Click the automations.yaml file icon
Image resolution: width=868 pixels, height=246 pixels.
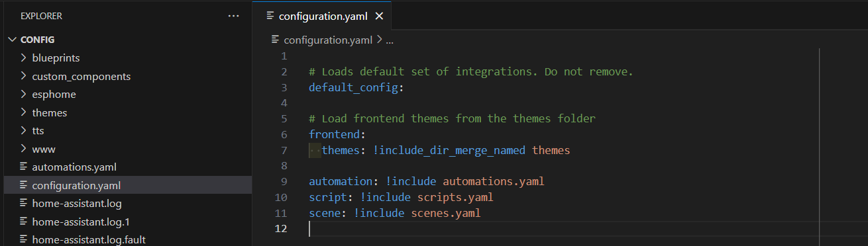(24, 167)
